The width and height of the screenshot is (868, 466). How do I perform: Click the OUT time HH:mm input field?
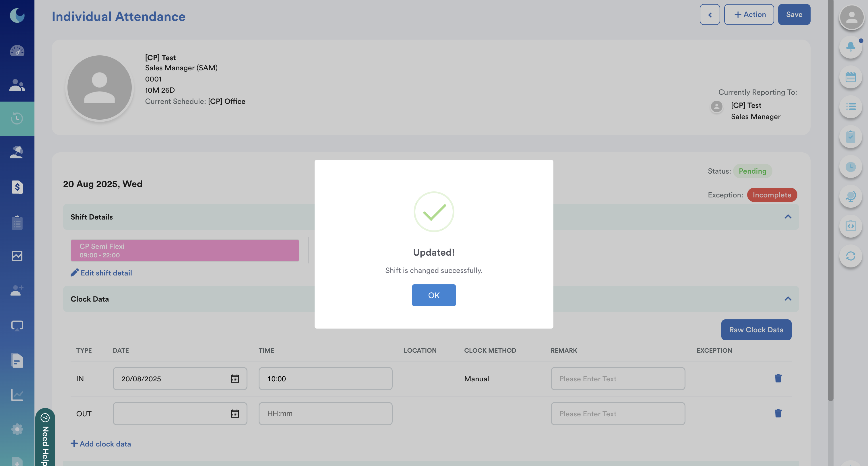coord(325,413)
